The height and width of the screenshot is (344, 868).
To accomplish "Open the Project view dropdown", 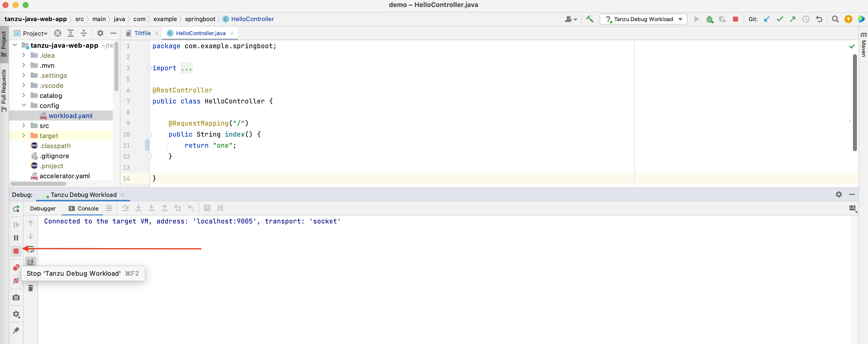I will tap(31, 33).
